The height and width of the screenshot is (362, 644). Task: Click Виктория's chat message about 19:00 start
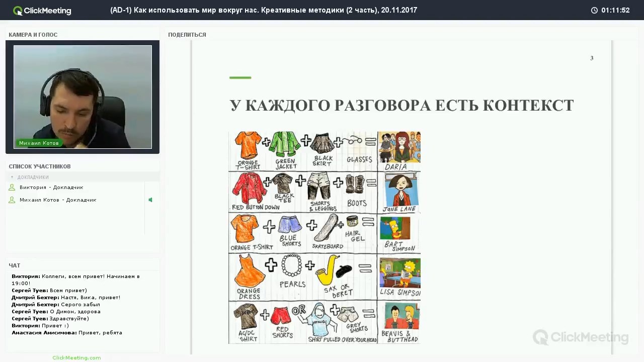75,280
